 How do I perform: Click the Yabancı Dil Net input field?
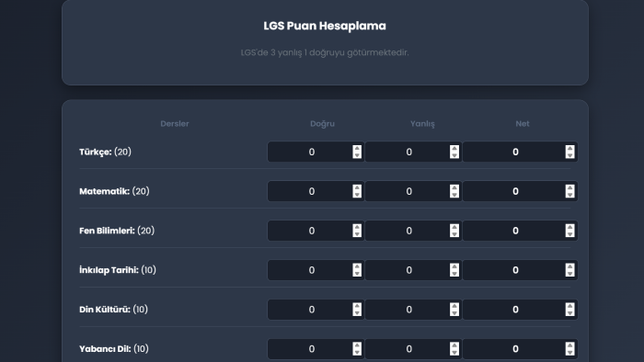click(520, 348)
